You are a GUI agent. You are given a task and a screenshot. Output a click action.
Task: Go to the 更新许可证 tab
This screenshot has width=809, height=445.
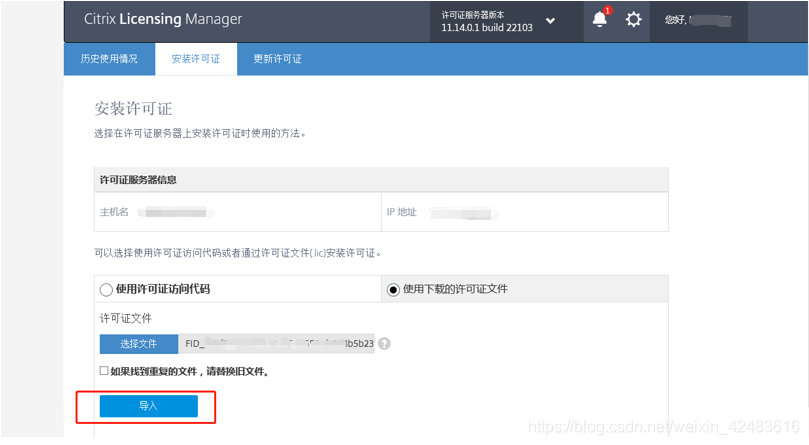[x=277, y=59]
